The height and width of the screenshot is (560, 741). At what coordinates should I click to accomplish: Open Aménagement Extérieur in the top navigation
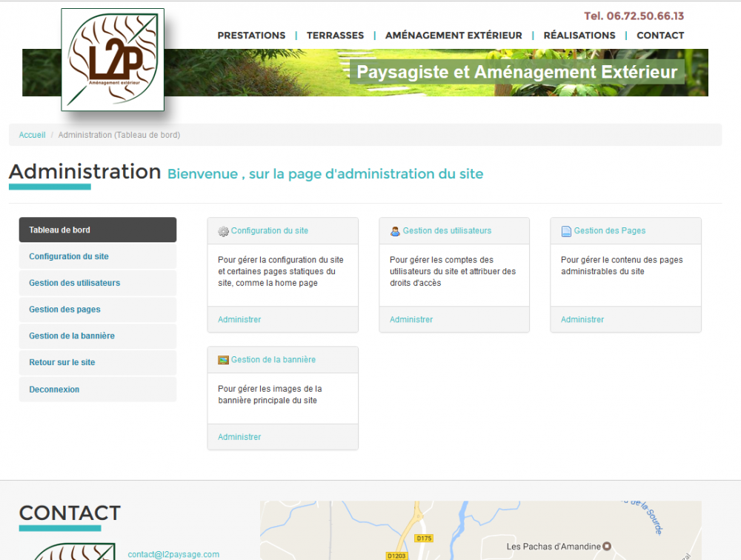(x=453, y=36)
